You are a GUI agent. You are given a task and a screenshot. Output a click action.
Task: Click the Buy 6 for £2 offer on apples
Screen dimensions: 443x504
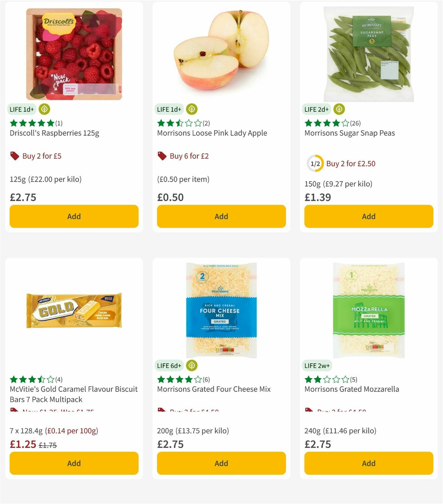(x=188, y=156)
